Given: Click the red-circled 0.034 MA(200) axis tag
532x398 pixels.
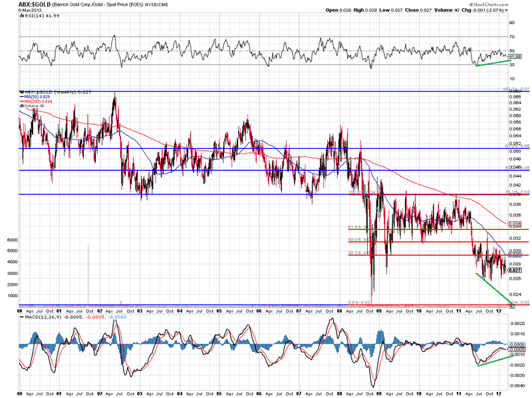Looking at the screenshot, I should 514,224.
